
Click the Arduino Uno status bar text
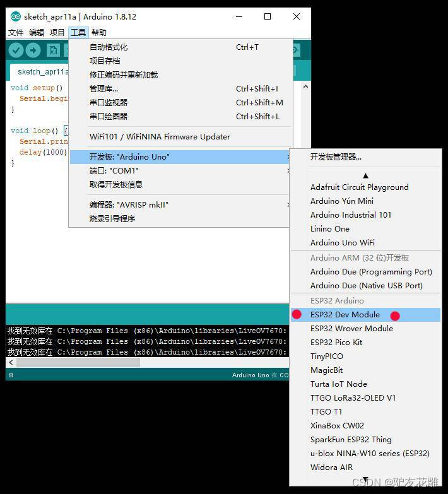[260, 375]
